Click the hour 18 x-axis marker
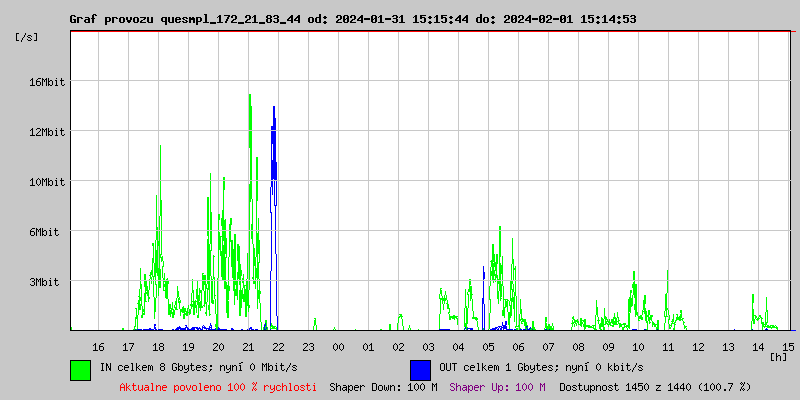Screen dimensions: 800x400 158,346
